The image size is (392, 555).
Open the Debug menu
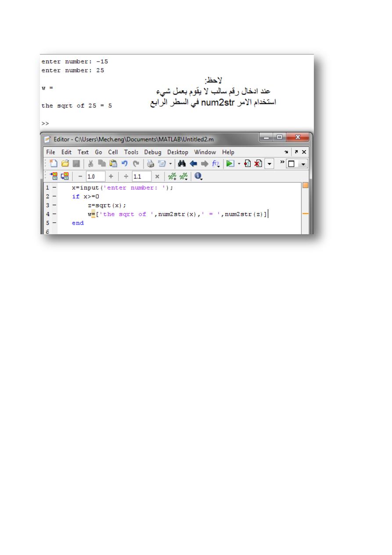point(153,152)
